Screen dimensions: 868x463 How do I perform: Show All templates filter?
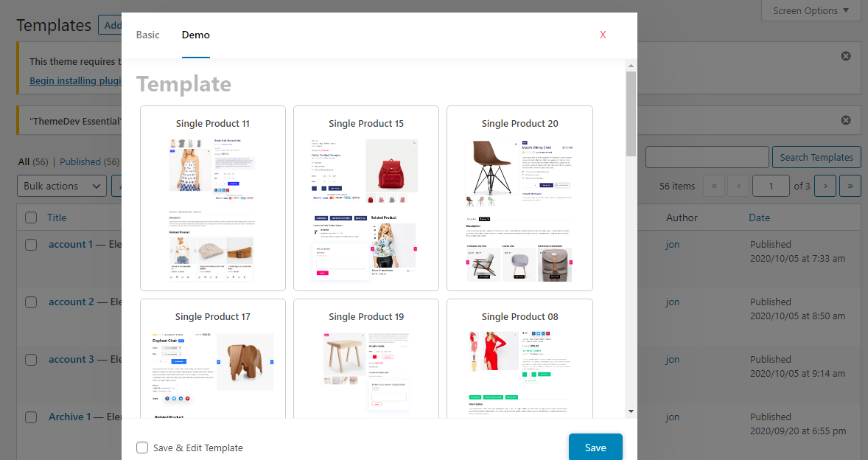point(24,161)
